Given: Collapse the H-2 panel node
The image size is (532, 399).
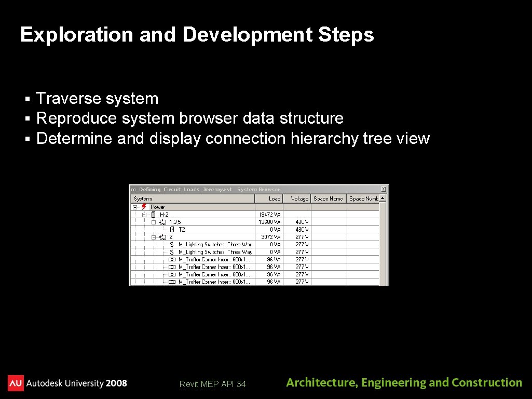Looking at the screenshot, I should click(x=144, y=215).
